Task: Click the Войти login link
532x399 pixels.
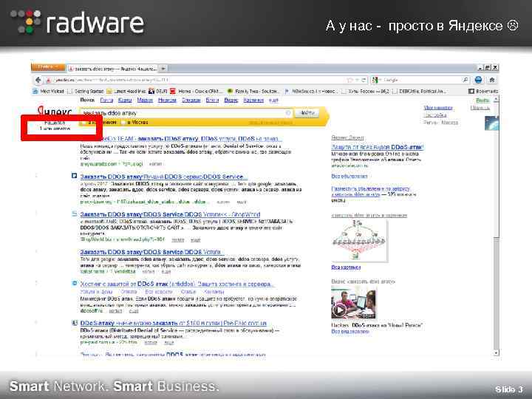Action: click(x=482, y=100)
